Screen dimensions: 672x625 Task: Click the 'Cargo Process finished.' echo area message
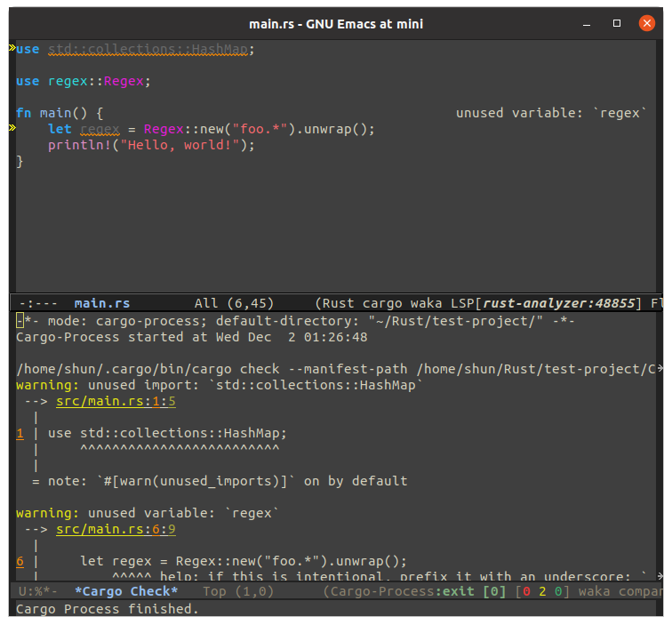[108, 609]
